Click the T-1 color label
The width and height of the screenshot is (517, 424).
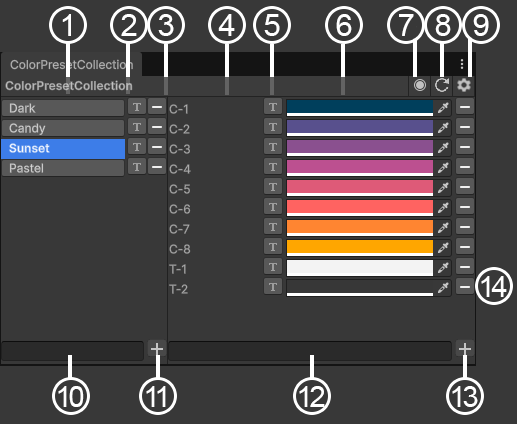(178, 269)
